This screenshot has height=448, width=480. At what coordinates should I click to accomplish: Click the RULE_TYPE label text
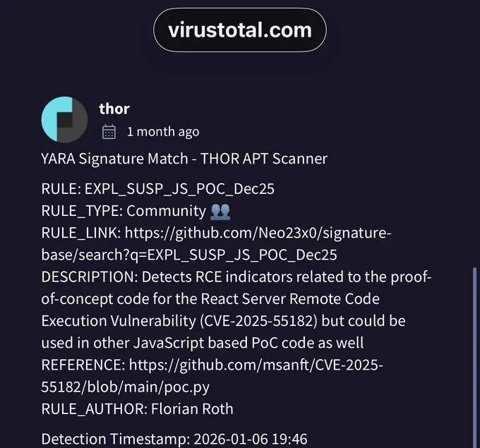(82, 211)
